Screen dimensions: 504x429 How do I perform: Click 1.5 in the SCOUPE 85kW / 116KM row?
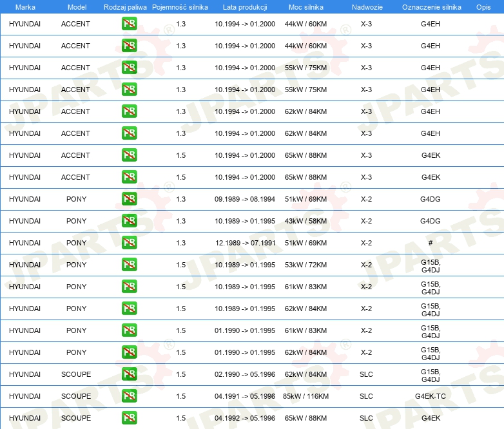181,396
